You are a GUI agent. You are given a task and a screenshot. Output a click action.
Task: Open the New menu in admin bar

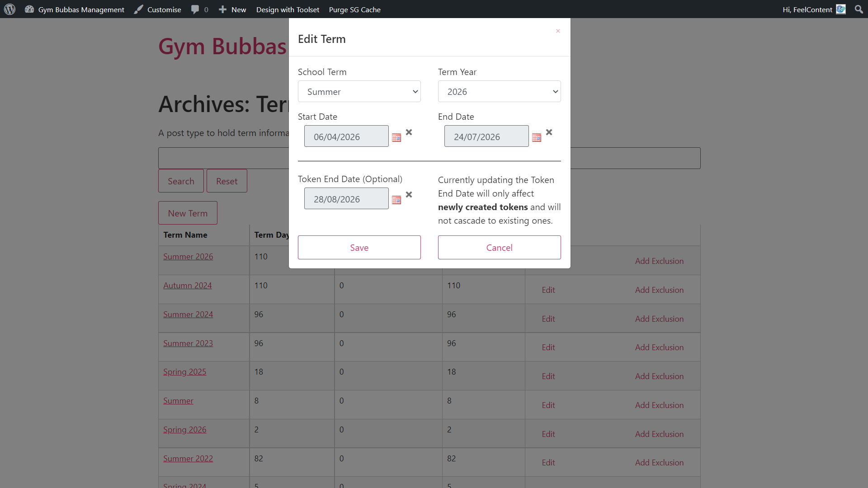[x=232, y=9]
